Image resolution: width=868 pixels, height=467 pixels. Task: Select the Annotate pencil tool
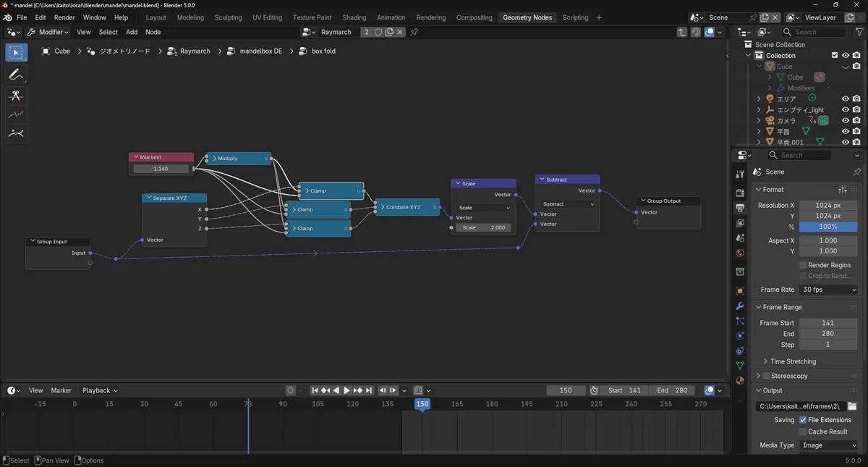pyautogui.click(x=16, y=75)
